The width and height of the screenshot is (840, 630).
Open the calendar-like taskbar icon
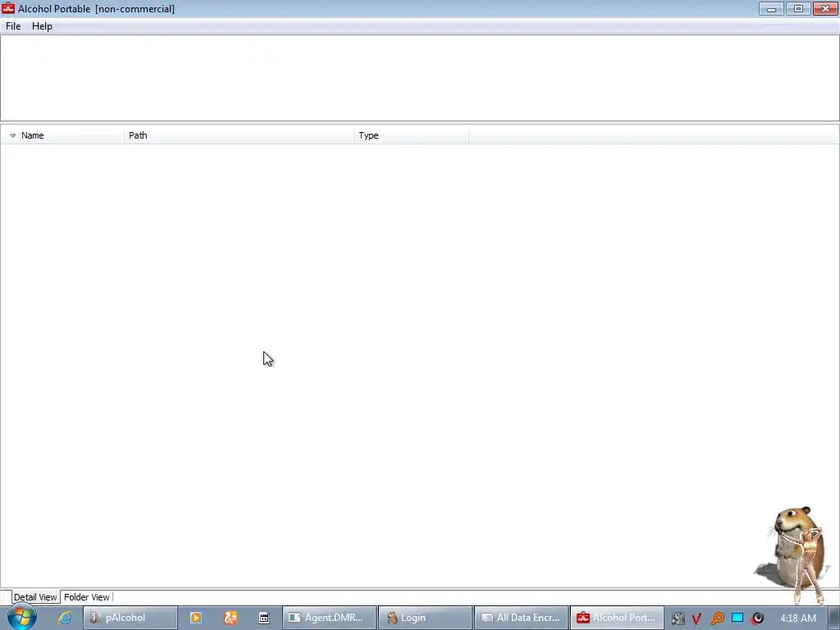(264, 618)
